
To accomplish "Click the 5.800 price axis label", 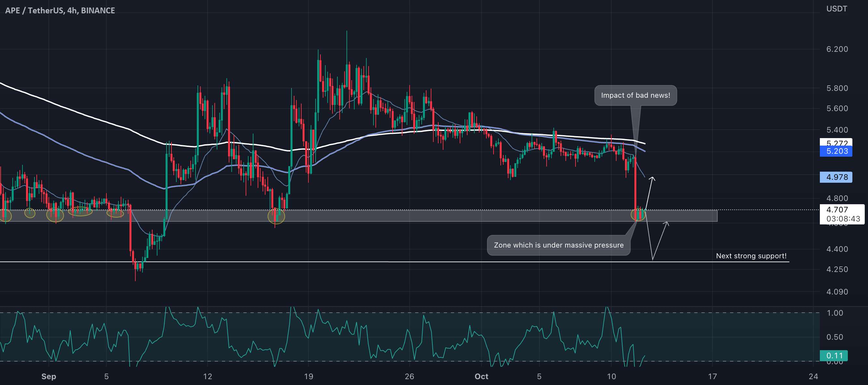I will (837, 88).
